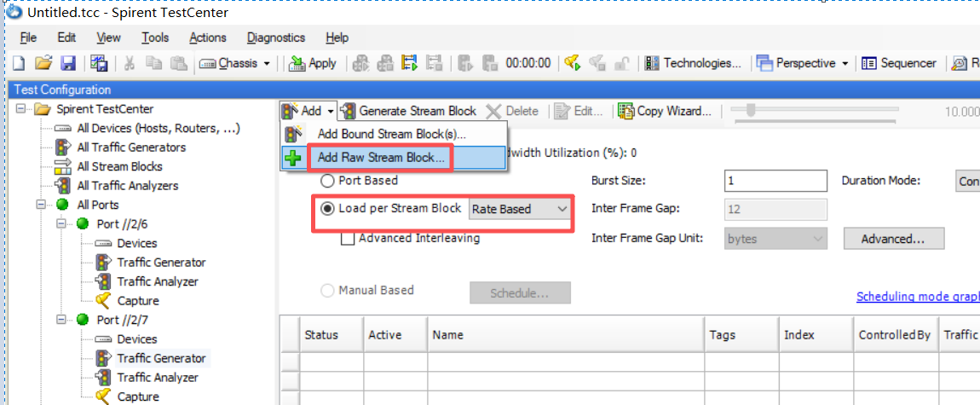Open the View menu
This screenshot has height=405, width=980.
(108, 38)
